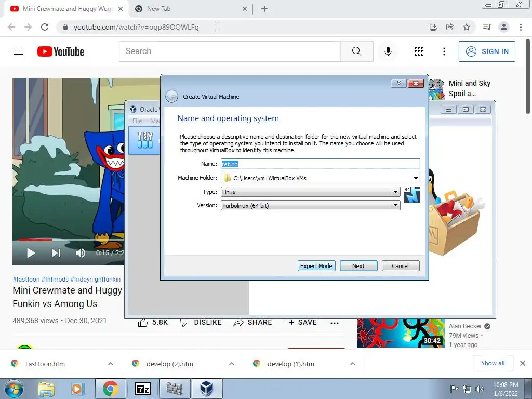This screenshot has width=532, height=399.
Task: Open YouTube settings three-dot menu
Action: tap(444, 51)
